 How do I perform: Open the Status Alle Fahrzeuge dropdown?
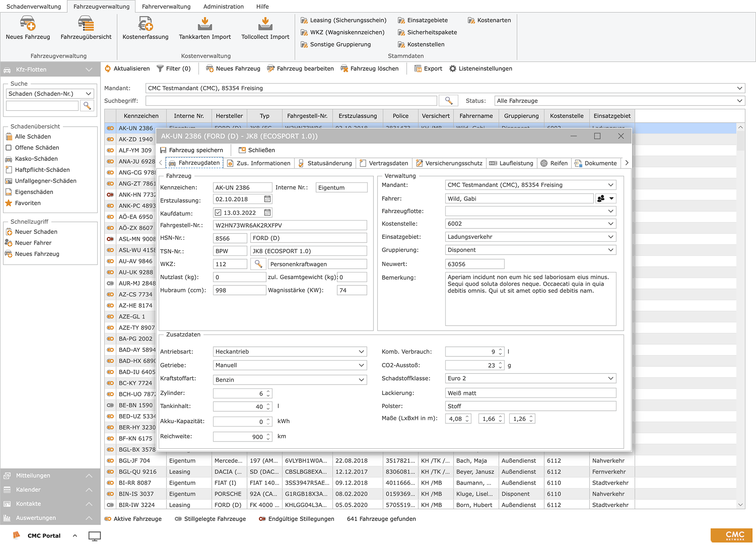(739, 101)
